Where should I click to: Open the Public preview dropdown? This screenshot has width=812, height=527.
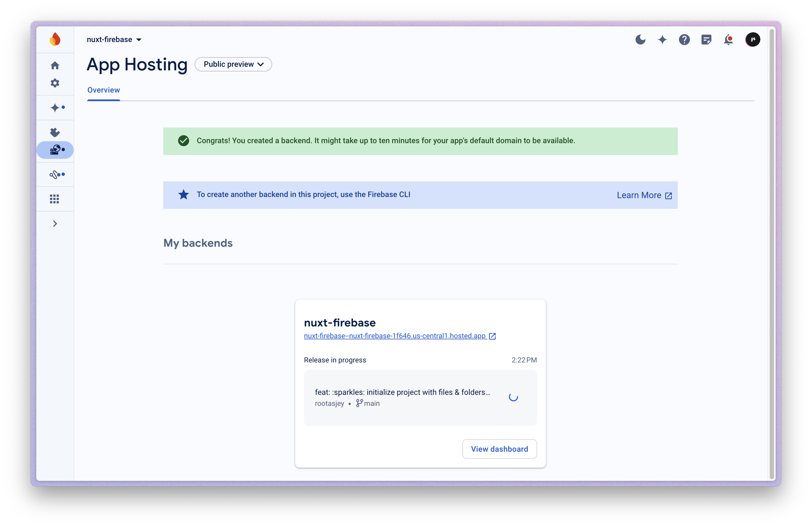[233, 64]
